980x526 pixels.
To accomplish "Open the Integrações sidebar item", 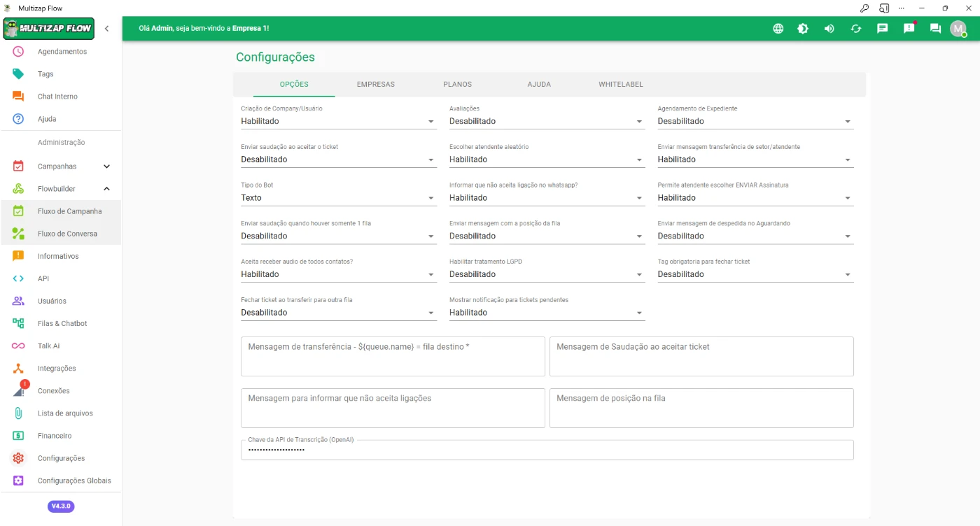I will tap(57, 369).
